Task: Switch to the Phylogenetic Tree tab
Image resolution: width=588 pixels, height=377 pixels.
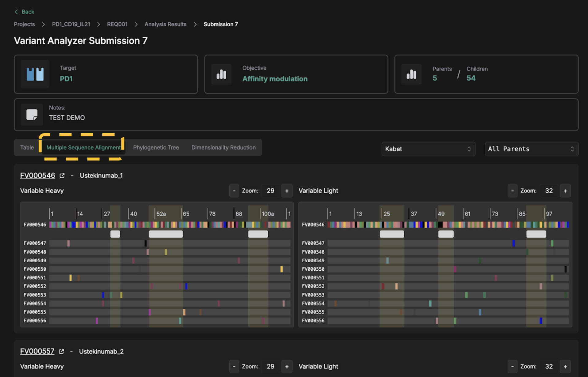Action: point(156,147)
